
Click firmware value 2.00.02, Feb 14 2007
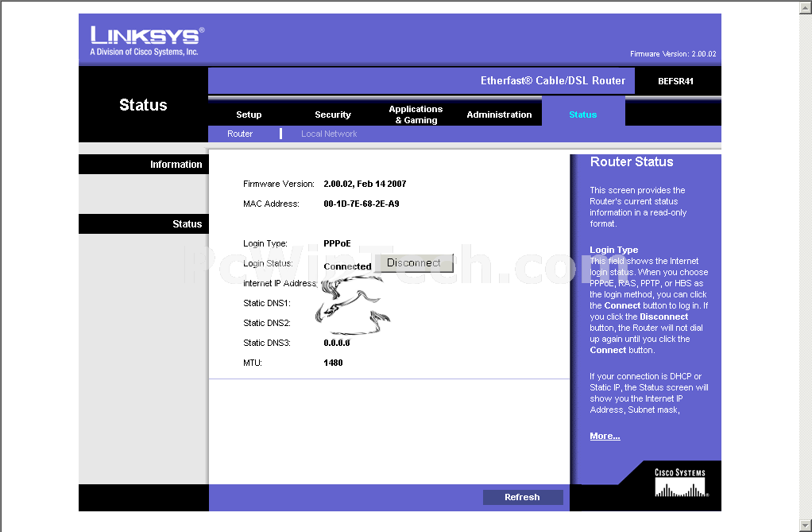coord(365,184)
